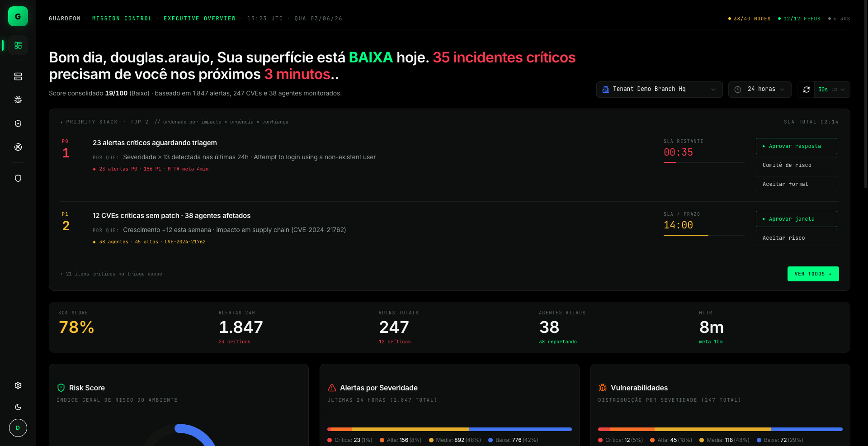Click 'Score consolidado 19/100' text
Screen dimensions: 868x446
[88, 93]
